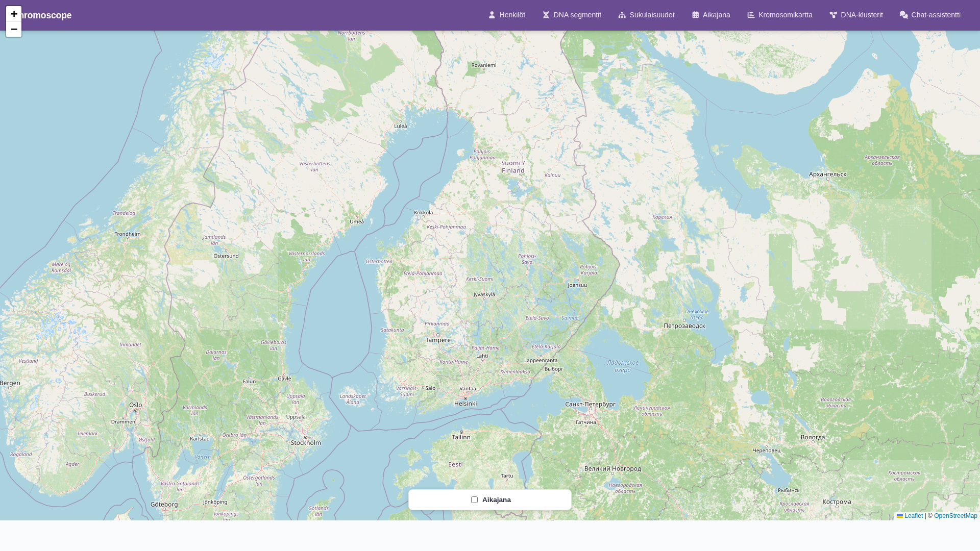Click the cluster icon beside DNA-klusterit
The height and width of the screenshot is (551, 980).
coord(833,15)
